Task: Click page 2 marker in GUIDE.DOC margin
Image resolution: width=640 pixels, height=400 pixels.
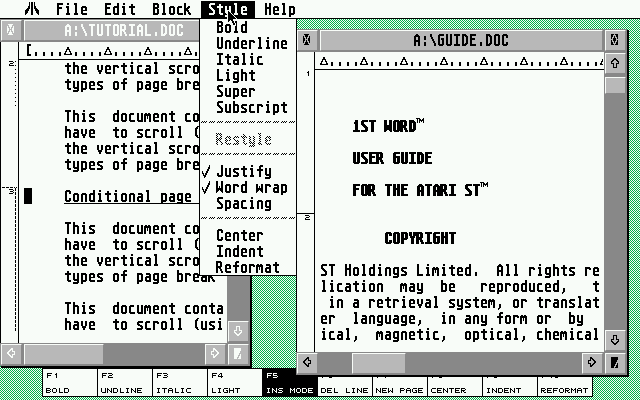Action: tap(307, 218)
